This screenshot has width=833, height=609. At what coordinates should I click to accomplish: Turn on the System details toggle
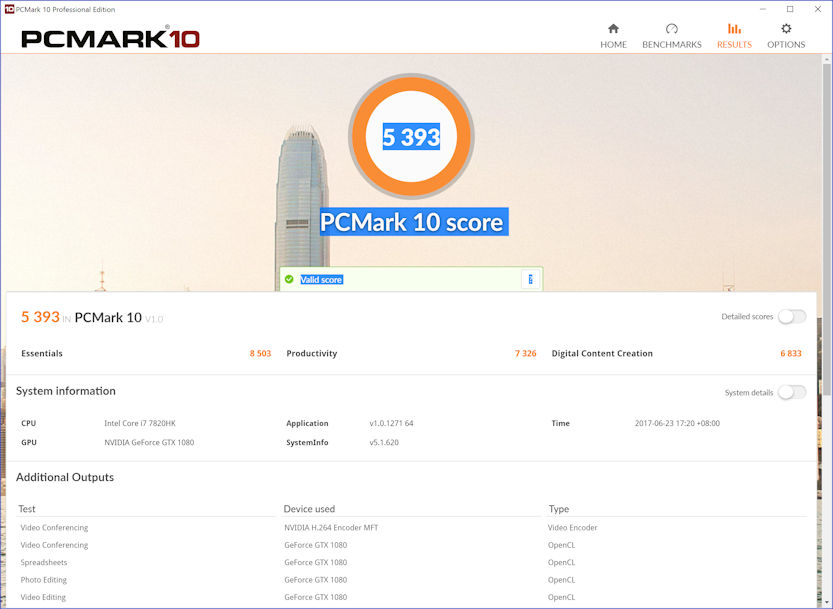pos(792,392)
